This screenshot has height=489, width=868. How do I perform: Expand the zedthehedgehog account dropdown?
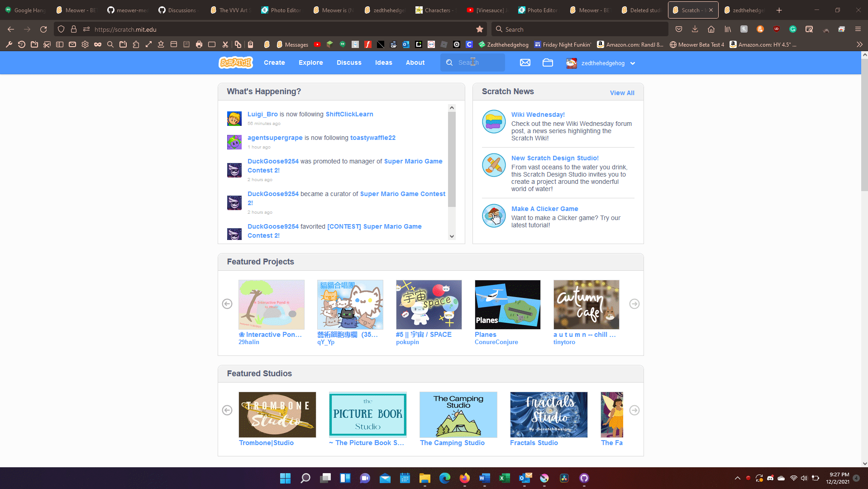(x=633, y=63)
